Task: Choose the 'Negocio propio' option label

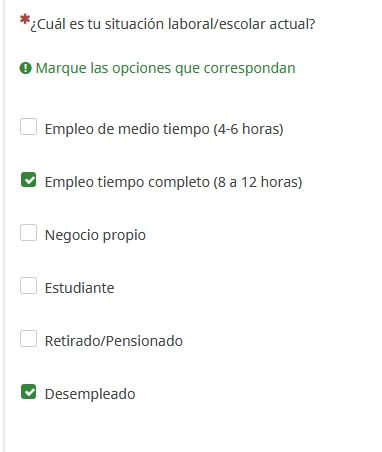Action: pyautogui.click(x=95, y=235)
